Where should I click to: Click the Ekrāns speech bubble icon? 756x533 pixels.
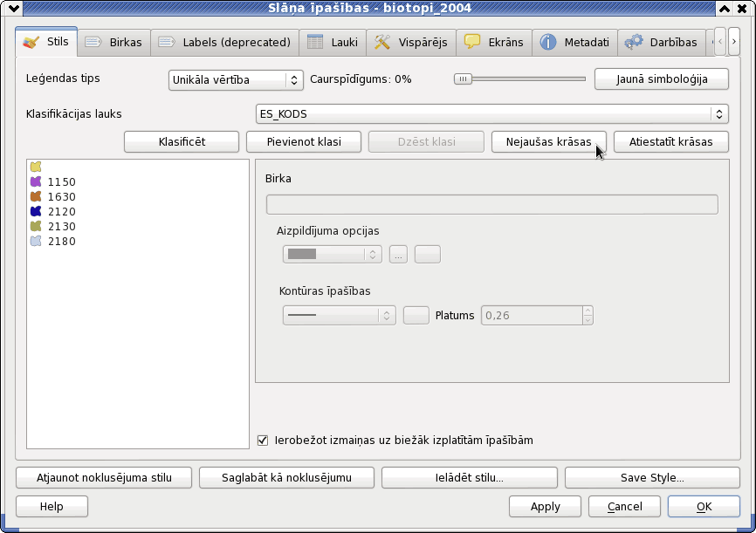click(x=472, y=42)
